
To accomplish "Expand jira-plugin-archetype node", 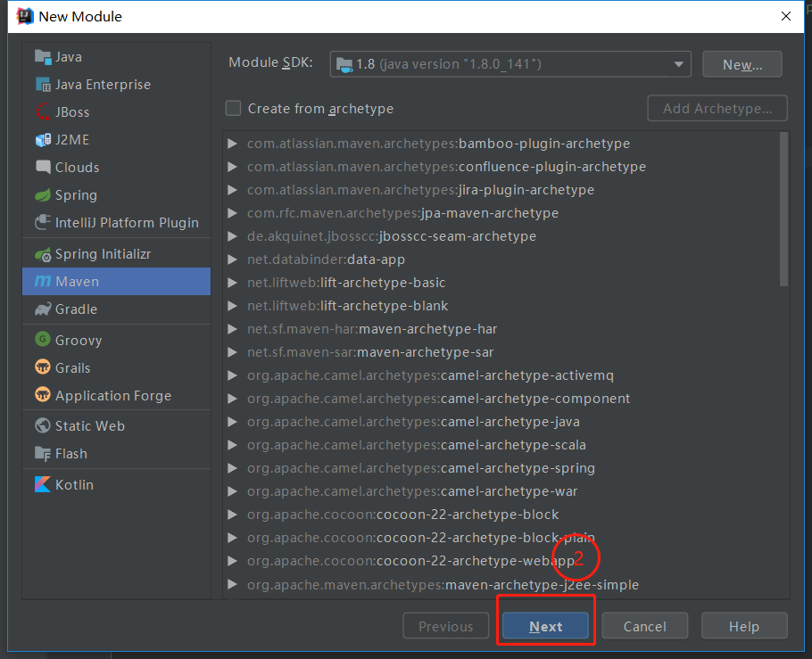I will pos(233,190).
